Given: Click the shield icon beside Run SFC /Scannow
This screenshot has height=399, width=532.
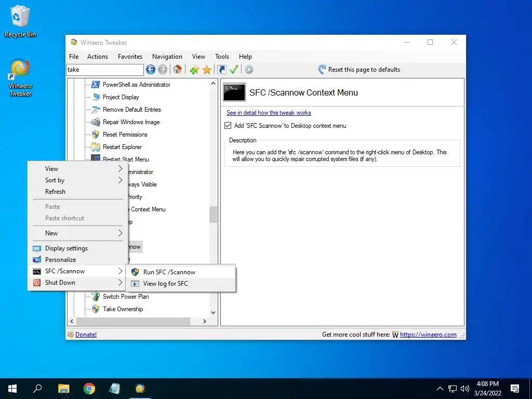Looking at the screenshot, I should click(135, 272).
